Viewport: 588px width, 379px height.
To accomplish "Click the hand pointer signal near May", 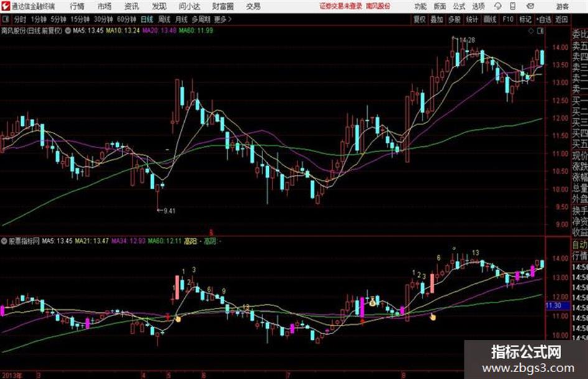I will point(178,319).
